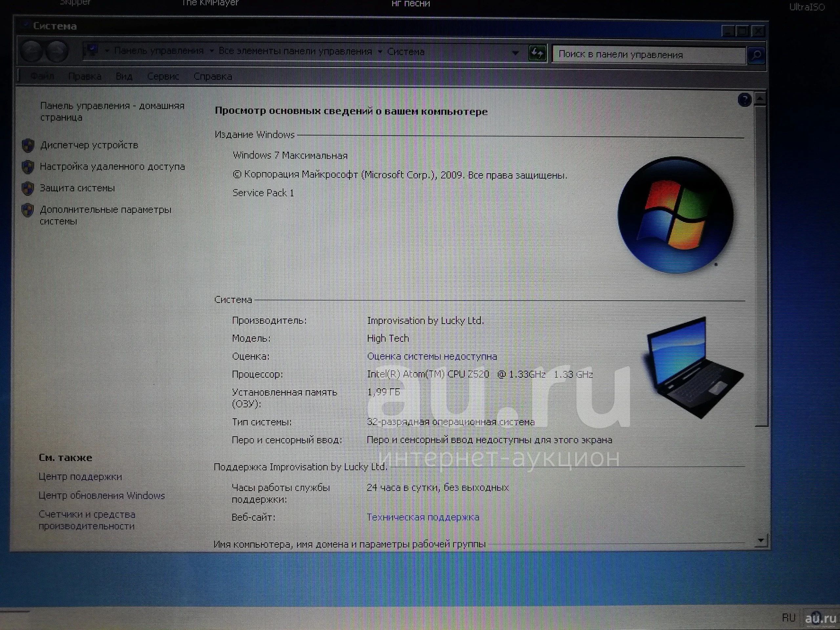Click Improvisation by Lucky Ltd. manufacturer value
Image resolution: width=840 pixels, height=630 pixels.
click(425, 321)
